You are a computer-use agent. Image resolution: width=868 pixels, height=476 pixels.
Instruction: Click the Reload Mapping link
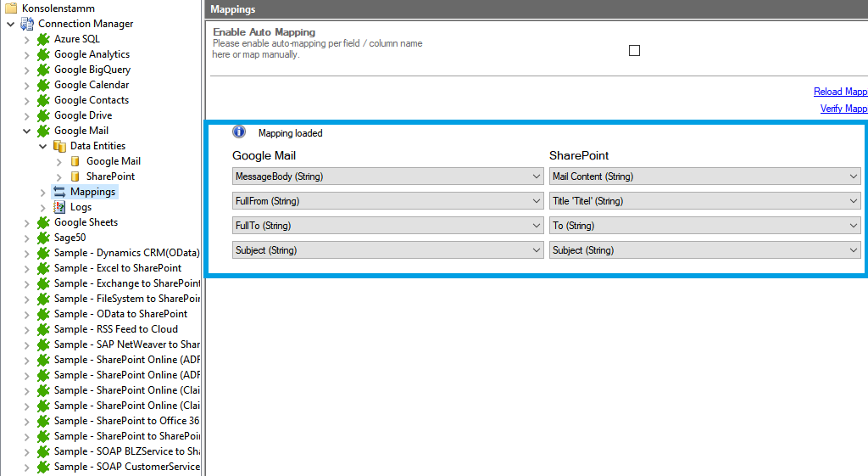coord(839,92)
